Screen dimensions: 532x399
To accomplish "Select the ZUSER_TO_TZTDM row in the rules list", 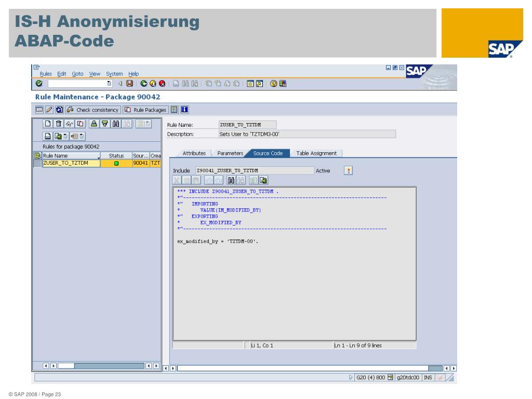I will (97, 163).
